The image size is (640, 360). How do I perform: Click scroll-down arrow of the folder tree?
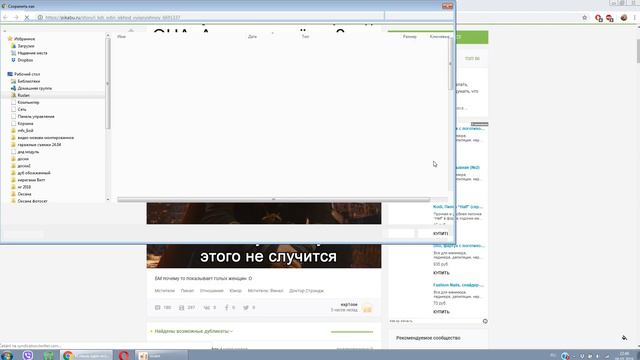(x=108, y=200)
